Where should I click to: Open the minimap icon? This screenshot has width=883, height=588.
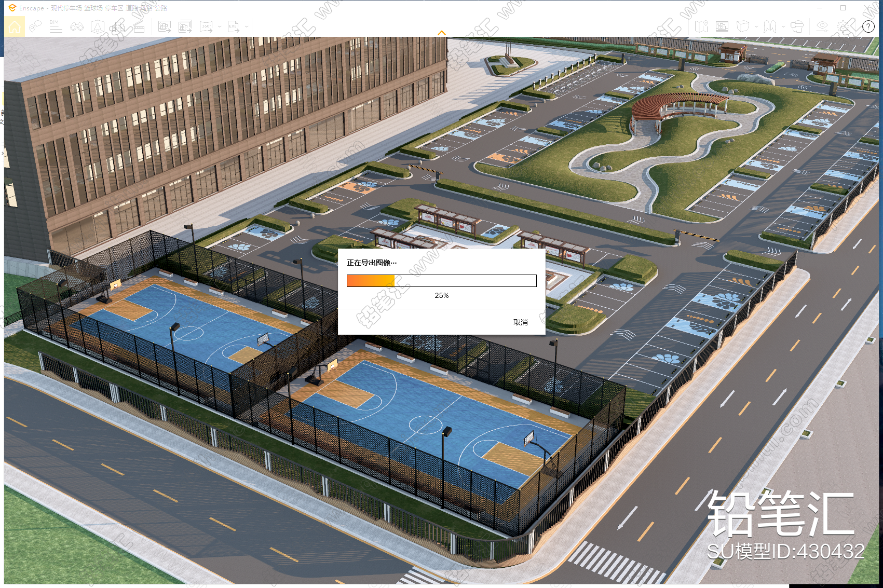coord(701,26)
